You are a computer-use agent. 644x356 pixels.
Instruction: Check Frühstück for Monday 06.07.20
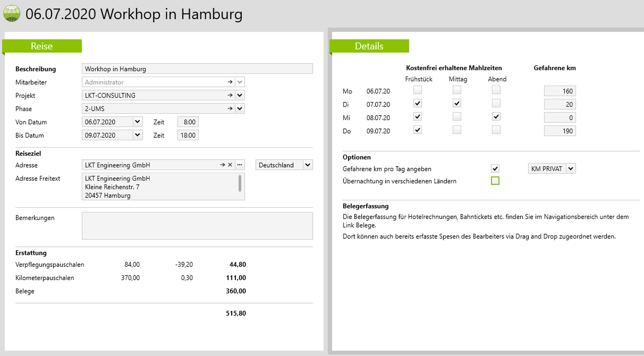pos(417,90)
